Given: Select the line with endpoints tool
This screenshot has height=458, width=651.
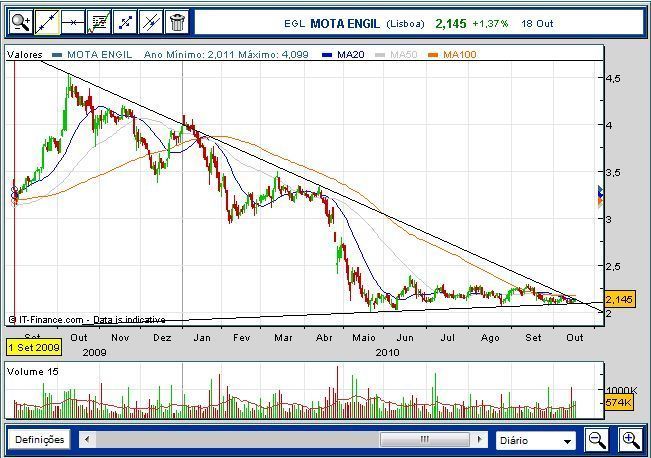Looking at the screenshot, I should pyautogui.click(x=125, y=22).
